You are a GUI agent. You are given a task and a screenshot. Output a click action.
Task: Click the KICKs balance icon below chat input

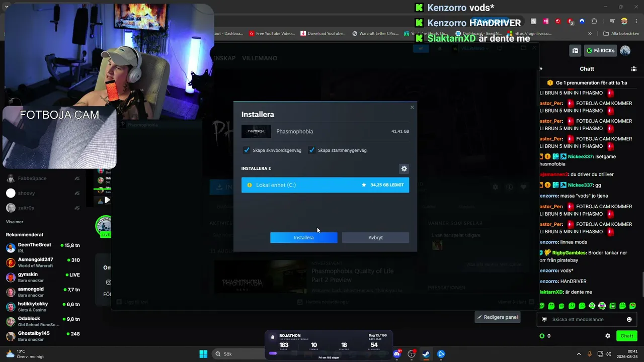[x=542, y=336]
